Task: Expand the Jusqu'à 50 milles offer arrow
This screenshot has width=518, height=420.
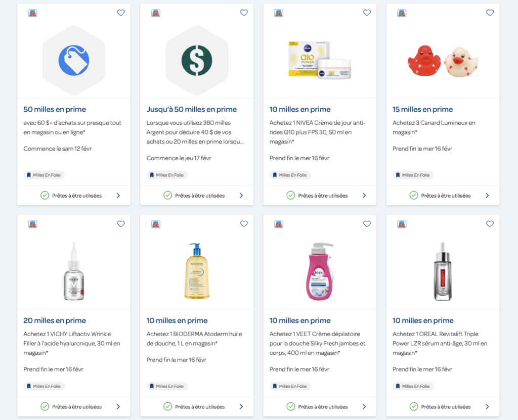Action: point(241,196)
